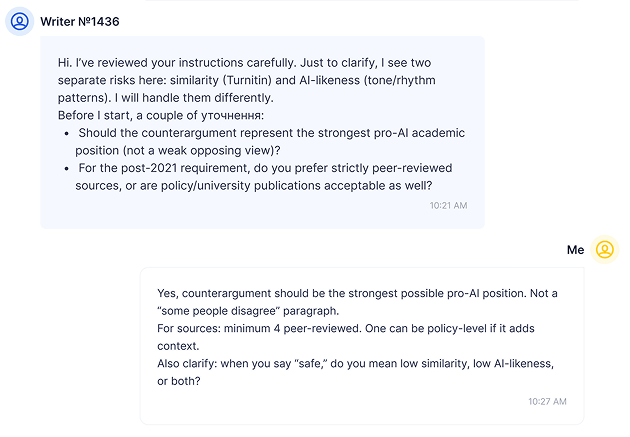Click the first bullet point dot
630x437 pixels.
tap(66, 133)
